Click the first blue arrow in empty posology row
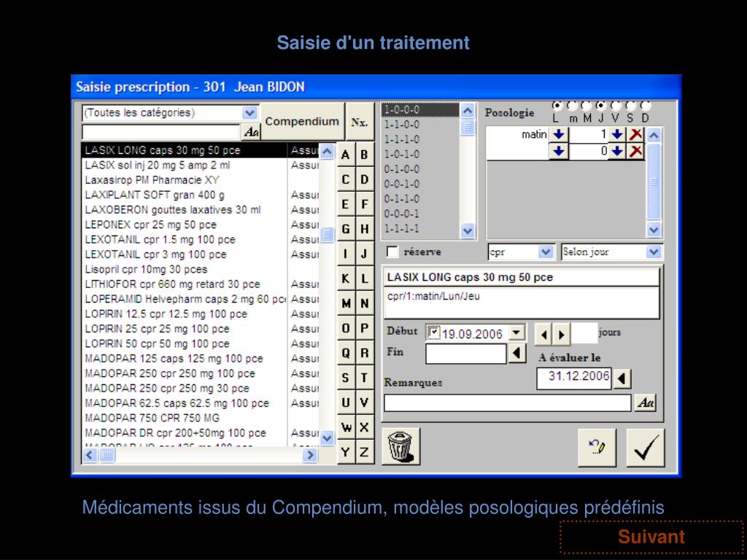 pos(558,152)
